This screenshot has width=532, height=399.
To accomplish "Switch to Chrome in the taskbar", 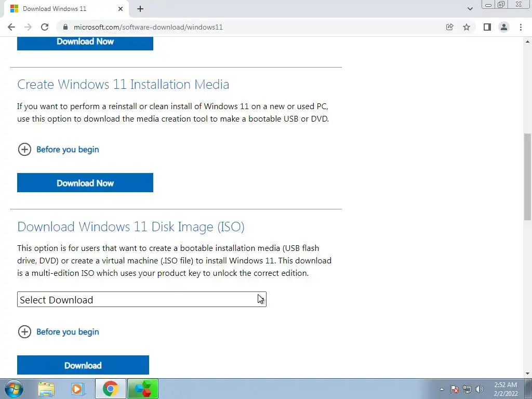I will pyautogui.click(x=110, y=389).
